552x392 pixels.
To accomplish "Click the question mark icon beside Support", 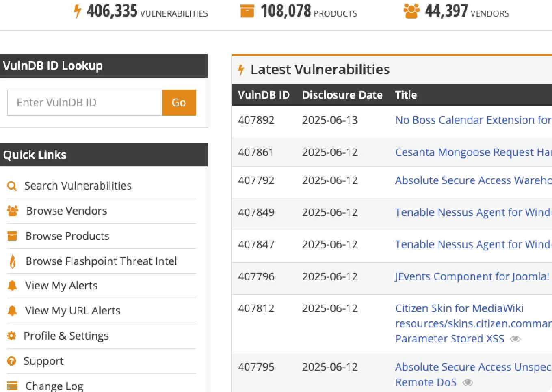I will tap(11, 361).
